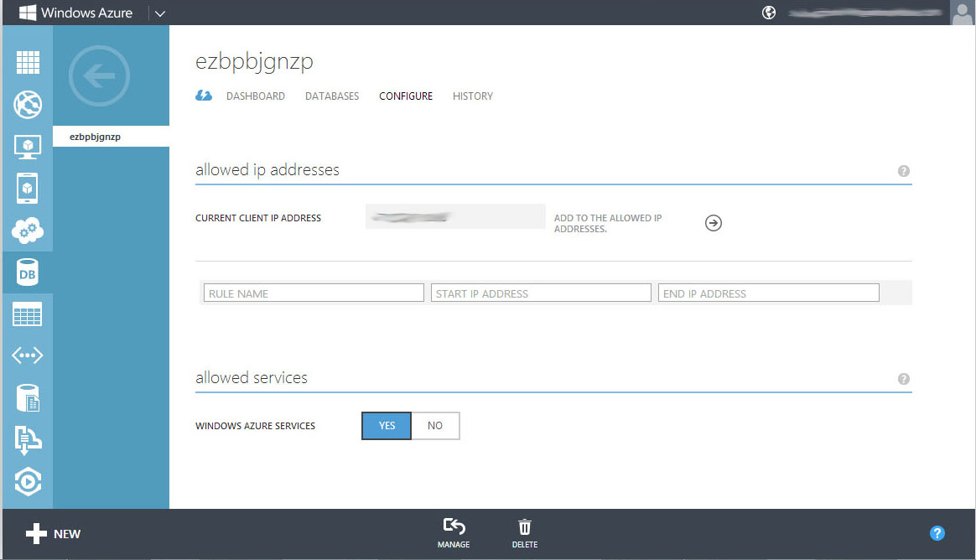Viewport: 976px width, 560px height.
Task: Click the RULE NAME input field
Action: [x=314, y=293]
